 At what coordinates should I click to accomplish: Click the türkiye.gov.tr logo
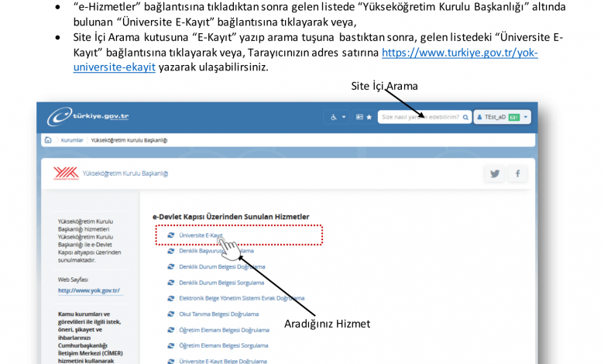click(x=88, y=116)
